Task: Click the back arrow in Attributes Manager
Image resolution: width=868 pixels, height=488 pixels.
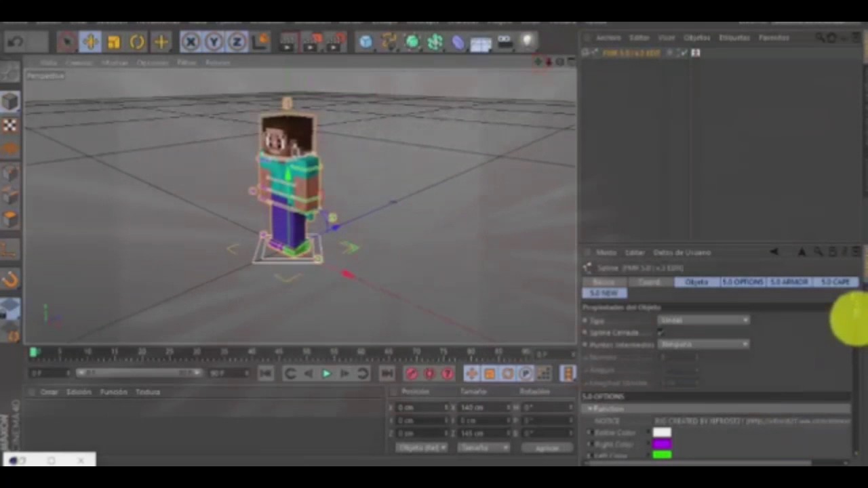Action: (x=774, y=252)
